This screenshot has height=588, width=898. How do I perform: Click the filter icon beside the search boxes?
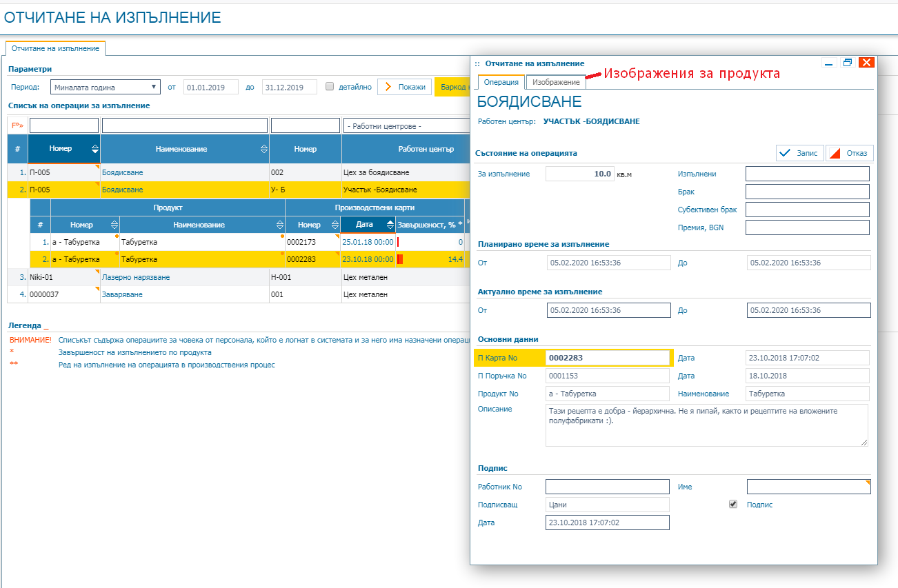pyautogui.click(x=17, y=126)
